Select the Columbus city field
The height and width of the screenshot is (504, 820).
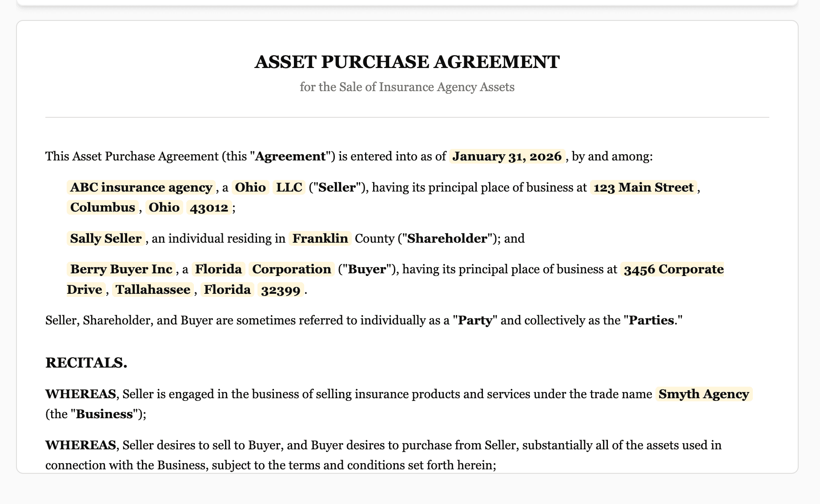103,208
